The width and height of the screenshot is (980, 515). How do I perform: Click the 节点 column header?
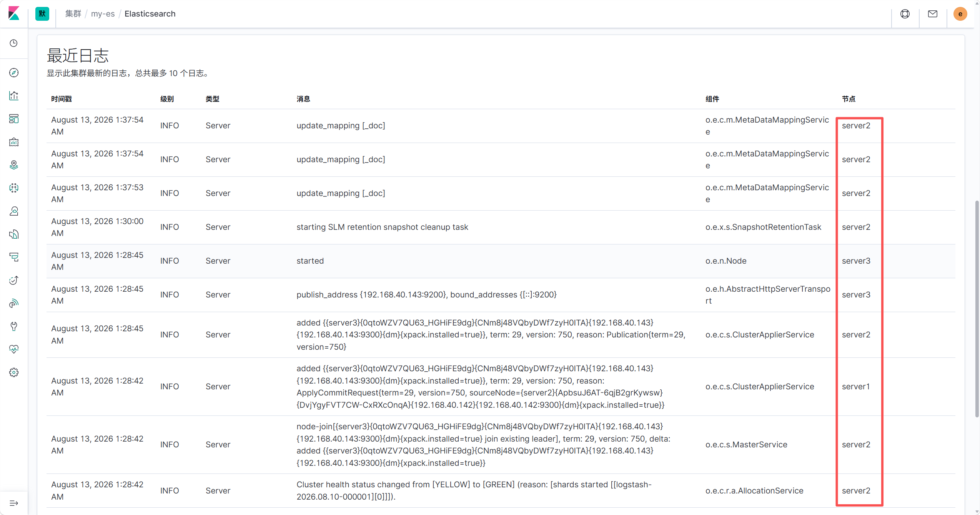coord(849,99)
